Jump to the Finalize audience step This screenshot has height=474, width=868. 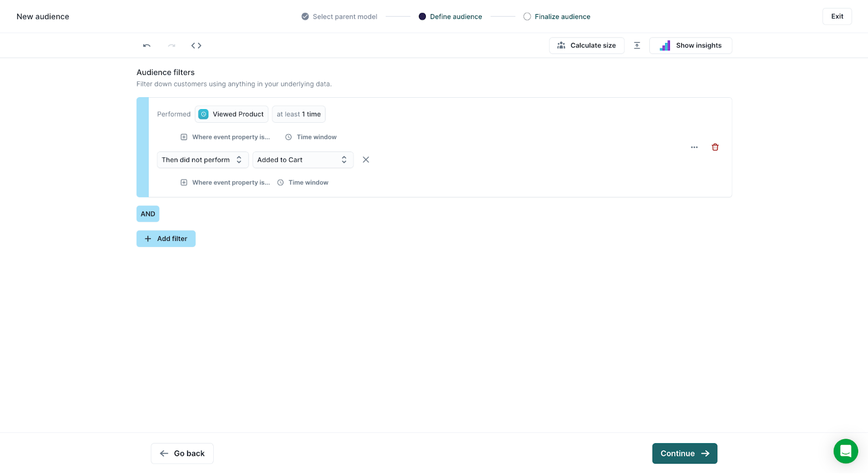click(557, 17)
